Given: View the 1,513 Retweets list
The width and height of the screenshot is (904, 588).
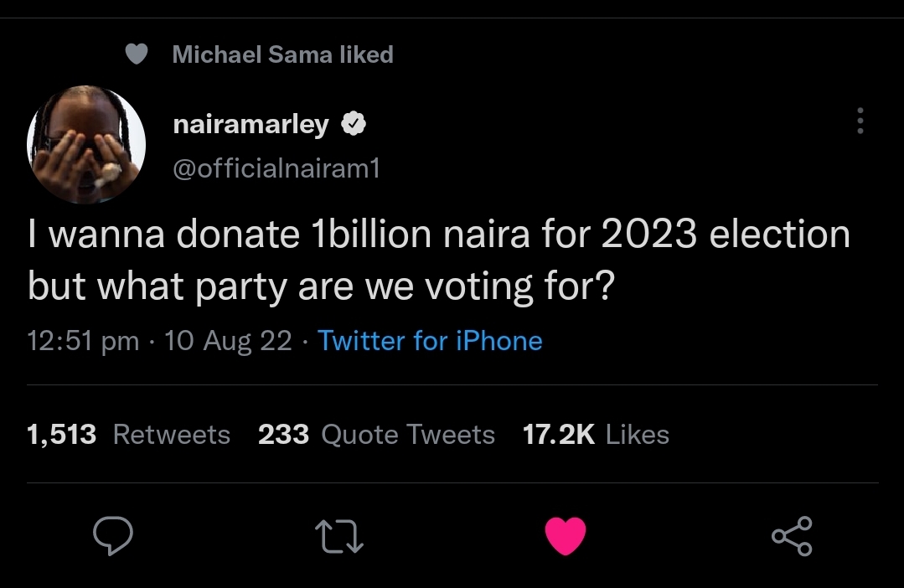Looking at the screenshot, I should tap(128, 435).
